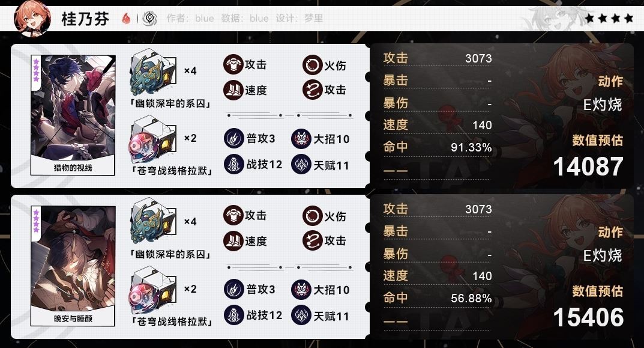Viewport: 644px width, 348px height.
Task: Click the top 幽锁深牢的系囚 relic icon
Action: (153, 73)
